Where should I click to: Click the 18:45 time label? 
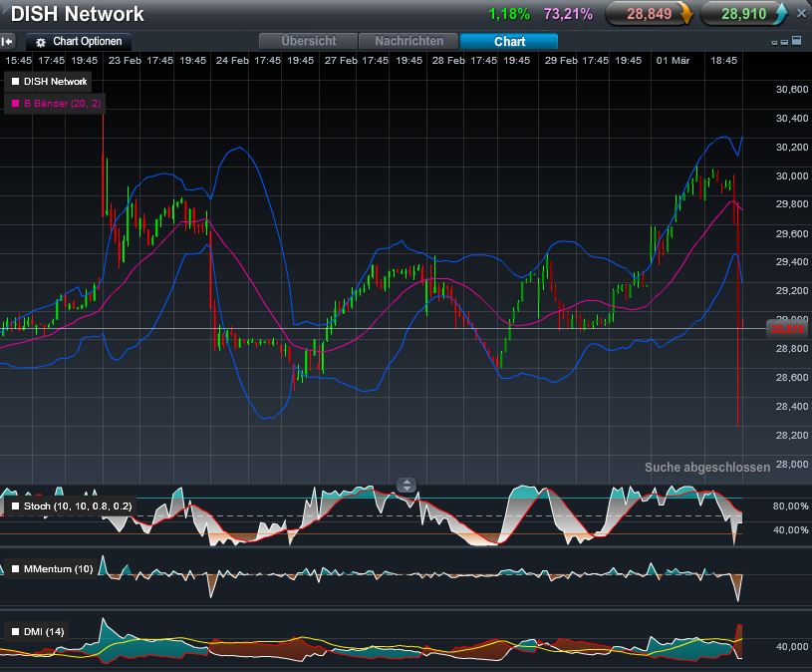pos(723,61)
